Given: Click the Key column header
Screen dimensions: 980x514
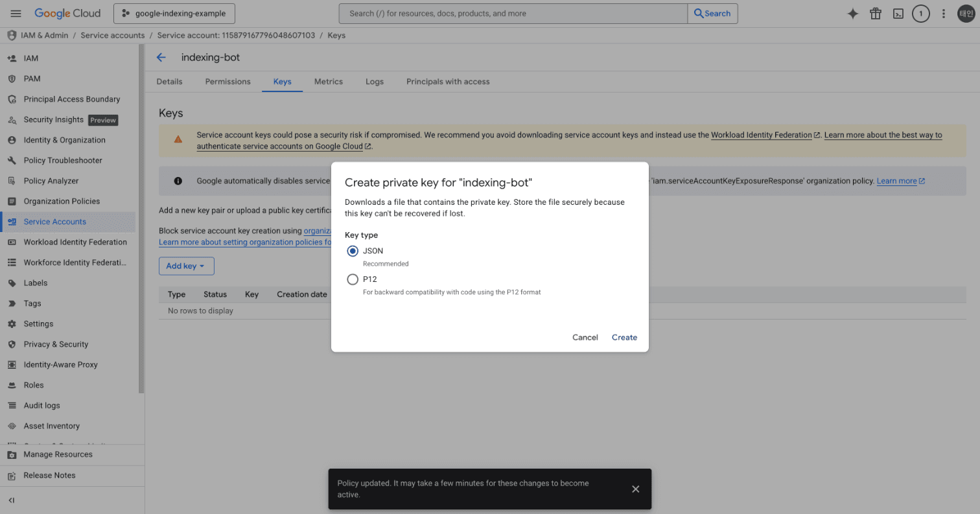Looking at the screenshot, I should 251,294.
